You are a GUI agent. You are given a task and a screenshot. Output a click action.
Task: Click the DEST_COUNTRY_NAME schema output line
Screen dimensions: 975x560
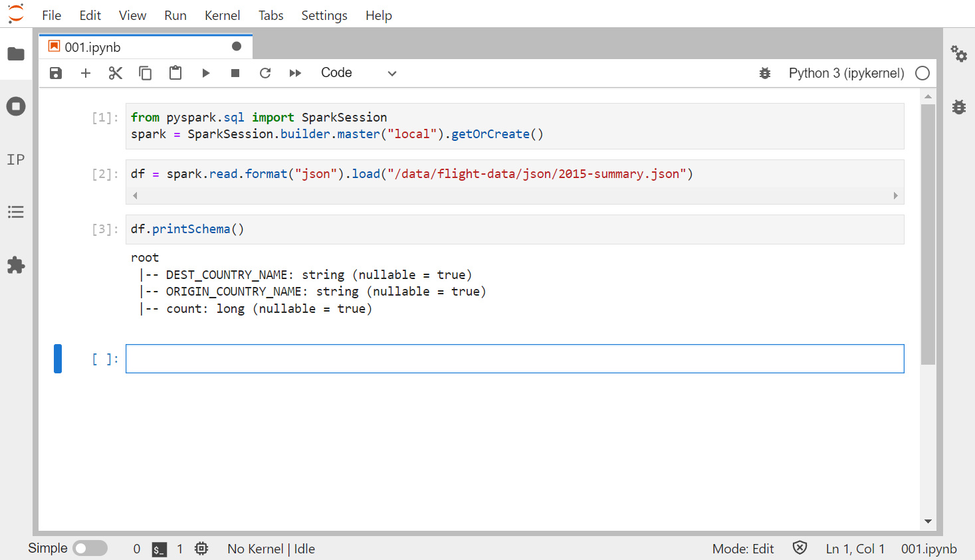click(306, 274)
